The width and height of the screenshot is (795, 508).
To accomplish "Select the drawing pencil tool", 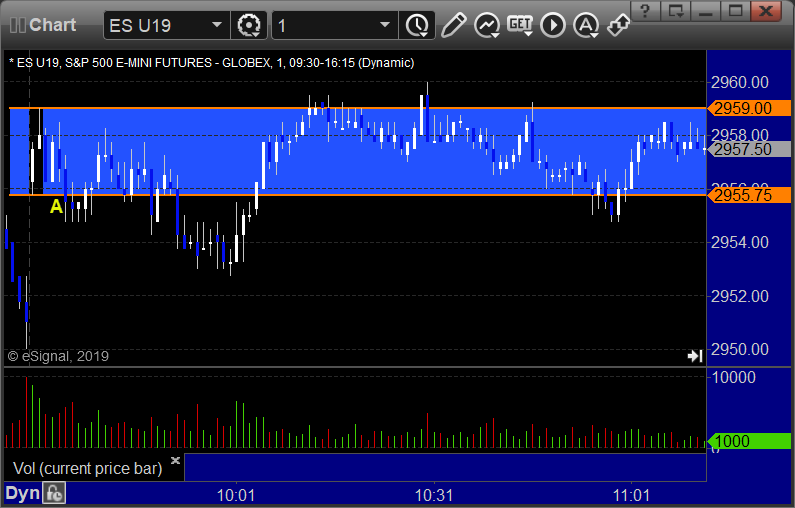I will point(453,25).
